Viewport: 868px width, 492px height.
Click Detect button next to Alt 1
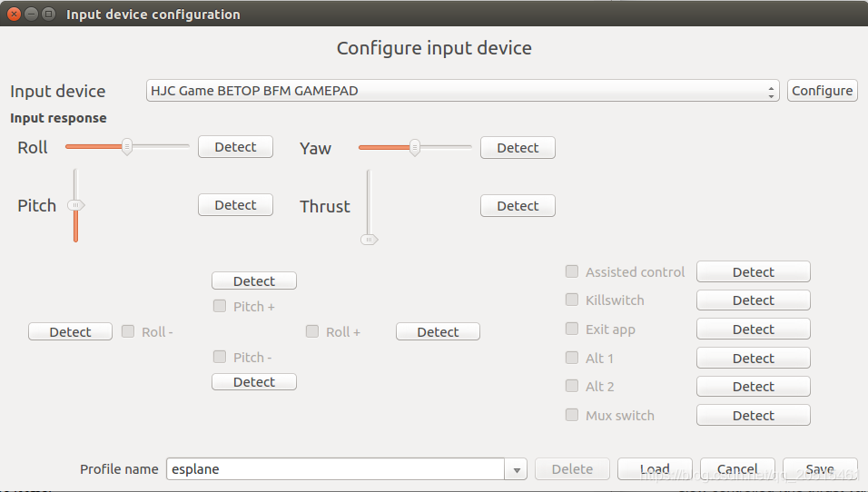click(x=754, y=358)
